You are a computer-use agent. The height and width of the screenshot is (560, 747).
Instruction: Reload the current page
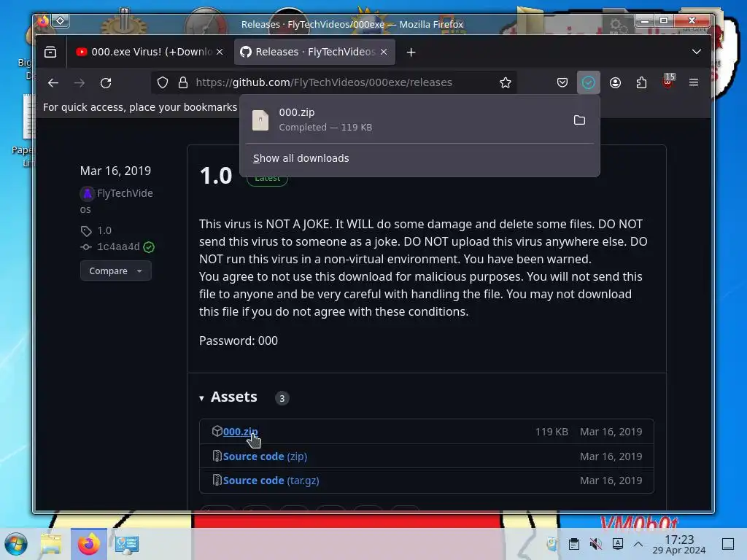click(106, 83)
